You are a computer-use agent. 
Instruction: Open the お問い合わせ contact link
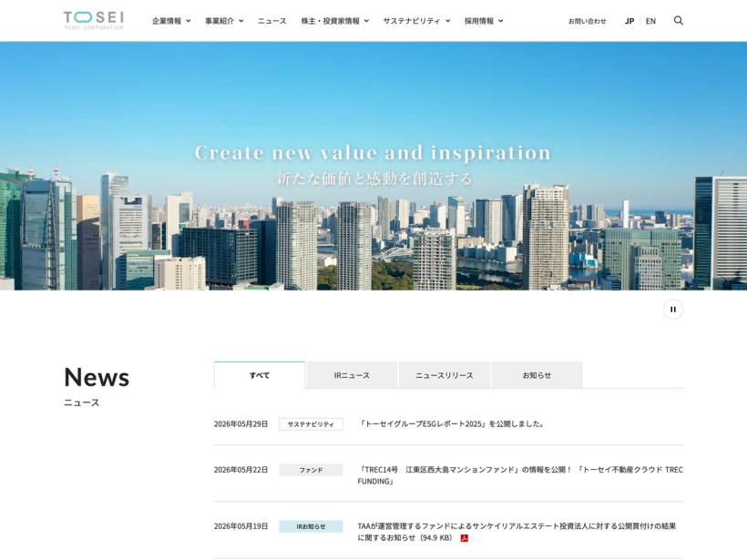click(587, 21)
